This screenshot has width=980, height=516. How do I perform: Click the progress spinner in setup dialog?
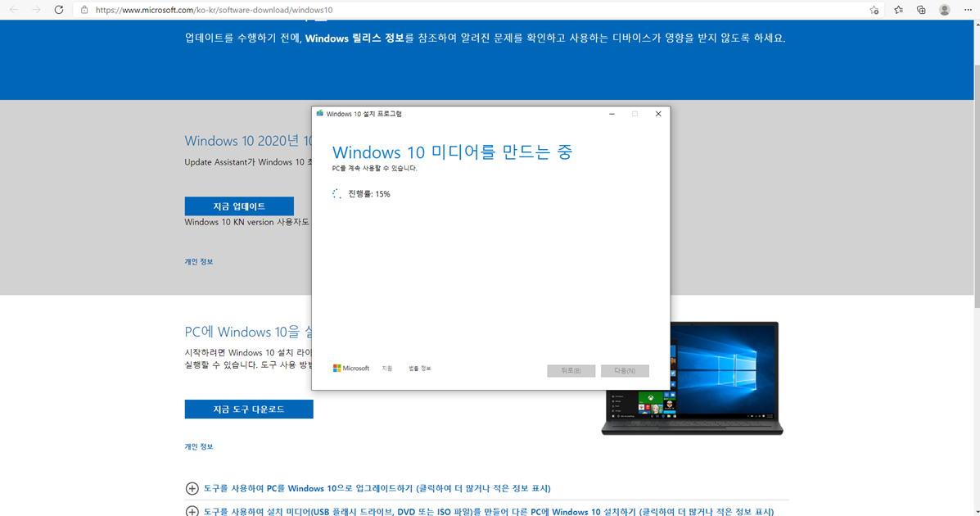(336, 194)
